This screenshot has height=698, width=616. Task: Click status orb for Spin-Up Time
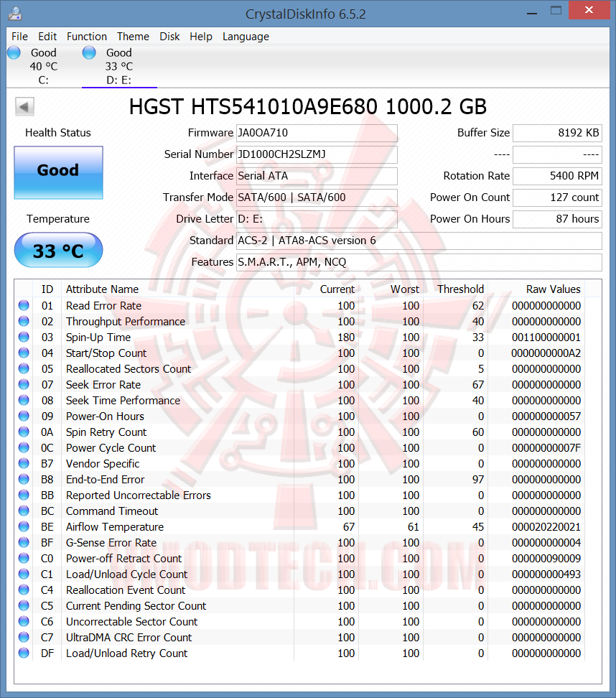(24, 337)
